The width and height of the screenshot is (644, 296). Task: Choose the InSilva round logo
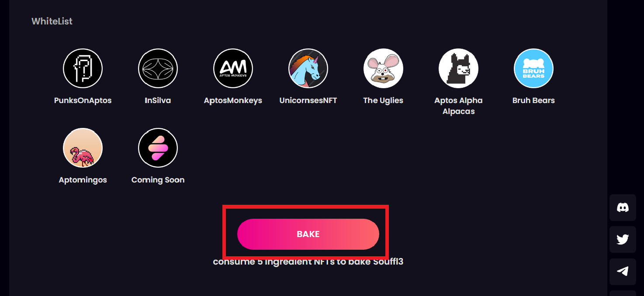click(158, 69)
